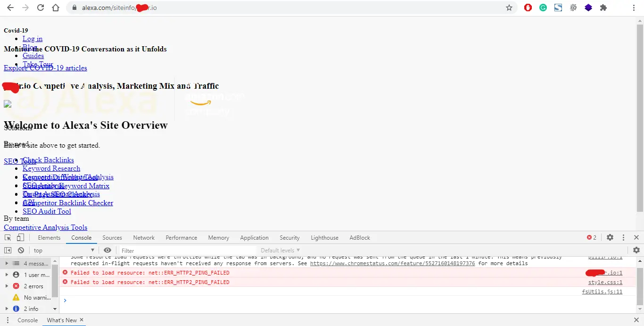Go back with the browser back arrow
Screen dimensions: 644x326
click(x=10, y=8)
